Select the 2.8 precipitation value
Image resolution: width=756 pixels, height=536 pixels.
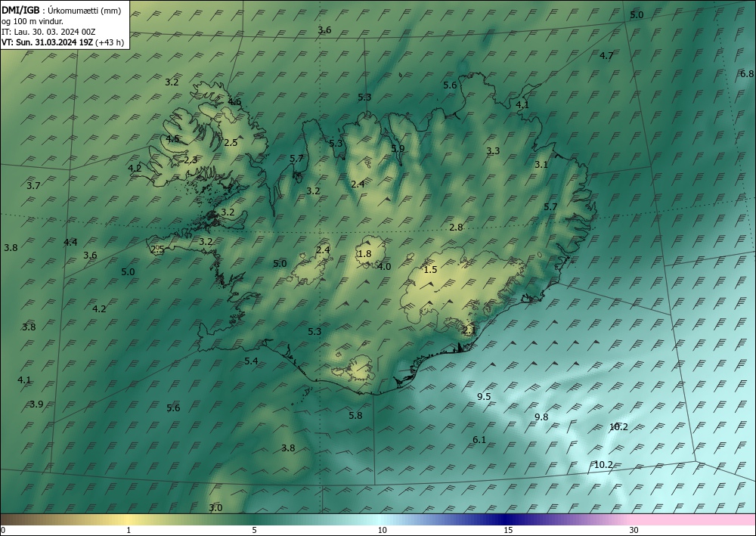coord(456,227)
